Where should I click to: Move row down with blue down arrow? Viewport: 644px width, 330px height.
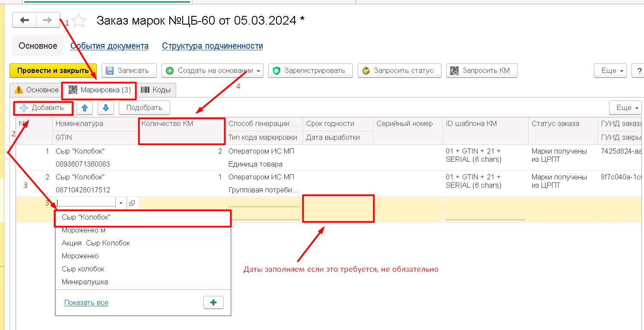(106, 108)
